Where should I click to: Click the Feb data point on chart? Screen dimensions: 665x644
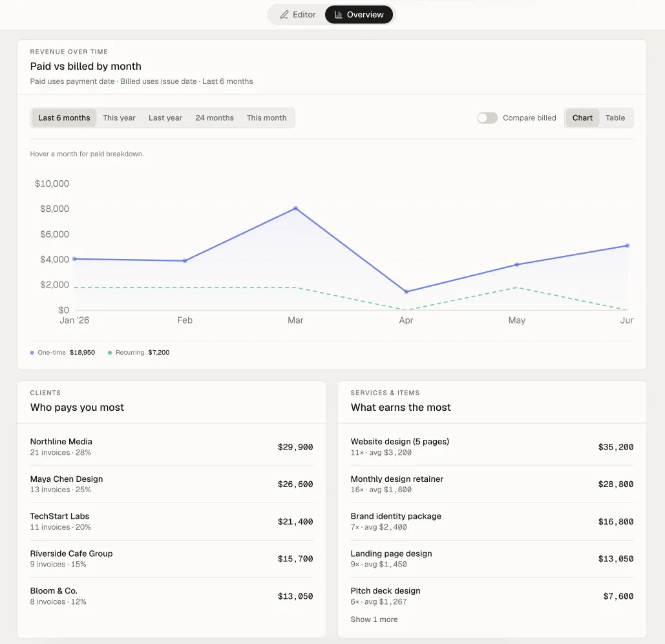185,261
